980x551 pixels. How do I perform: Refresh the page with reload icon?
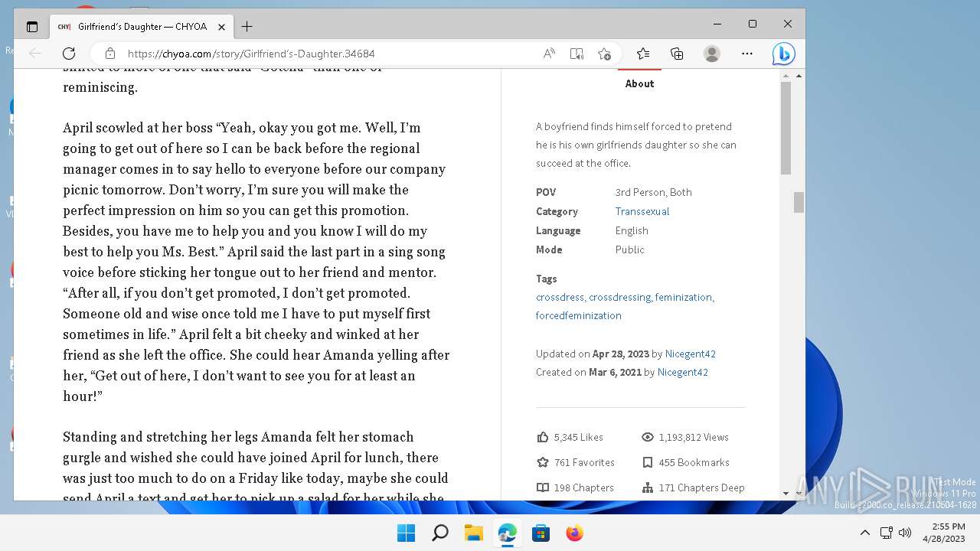(69, 54)
